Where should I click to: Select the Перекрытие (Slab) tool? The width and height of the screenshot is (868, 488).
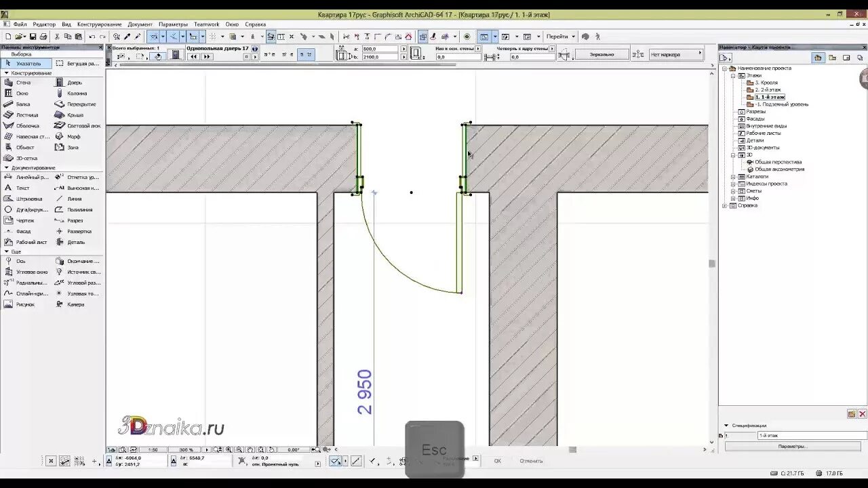(x=76, y=104)
